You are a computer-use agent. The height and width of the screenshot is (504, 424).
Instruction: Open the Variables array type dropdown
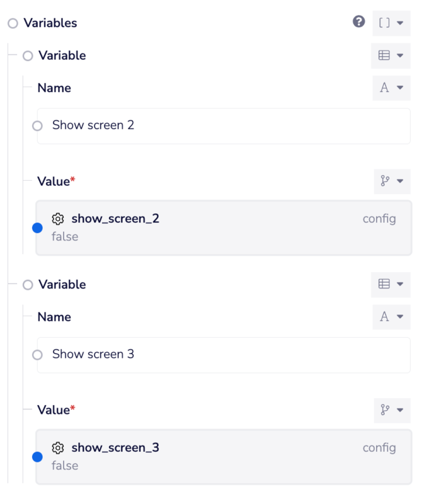tap(391, 23)
